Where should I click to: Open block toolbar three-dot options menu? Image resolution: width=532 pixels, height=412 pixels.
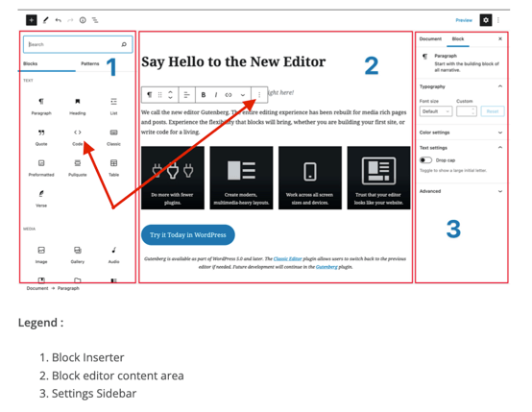259,95
